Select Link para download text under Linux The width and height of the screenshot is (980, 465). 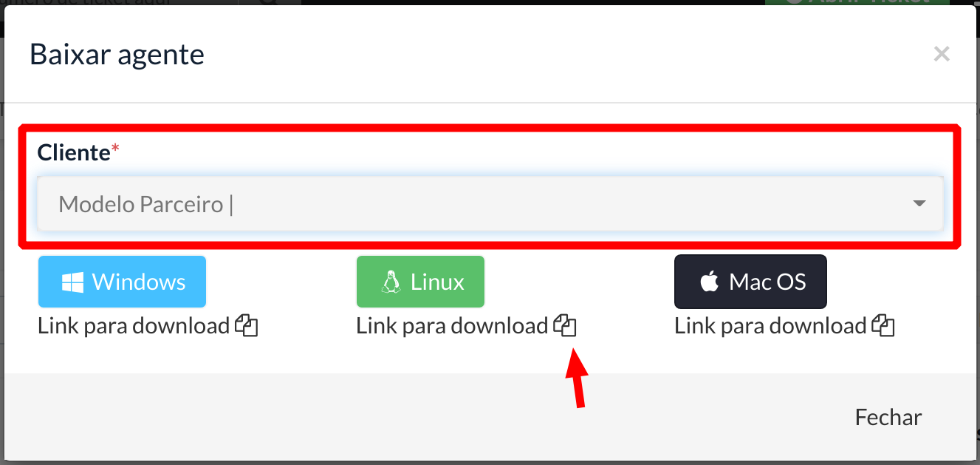(x=452, y=326)
